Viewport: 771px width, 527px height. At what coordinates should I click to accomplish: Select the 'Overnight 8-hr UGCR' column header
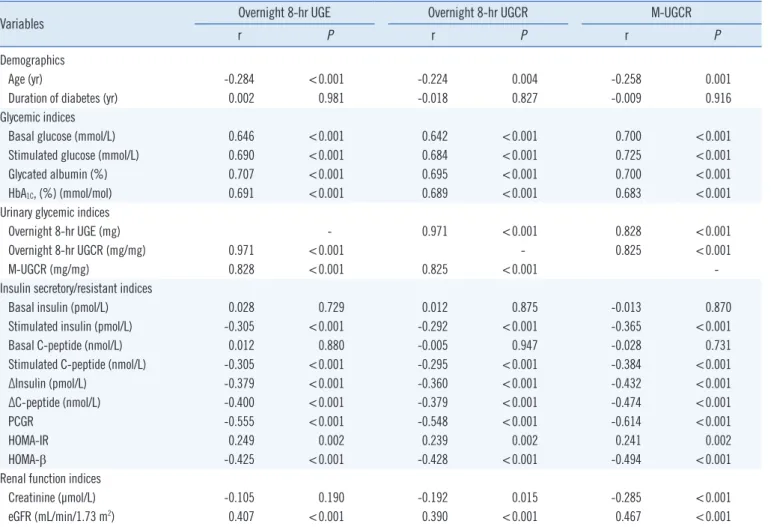(x=477, y=12)
